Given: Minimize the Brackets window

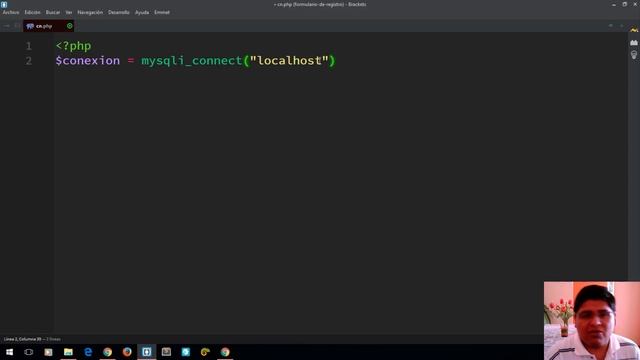Looking at the screenshot, I should coord(614,4).
